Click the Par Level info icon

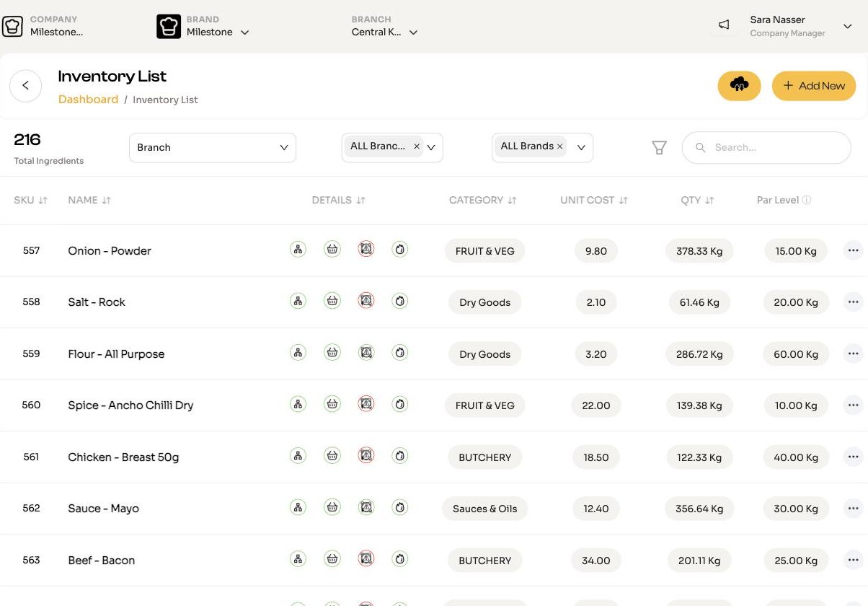(807, 201)
